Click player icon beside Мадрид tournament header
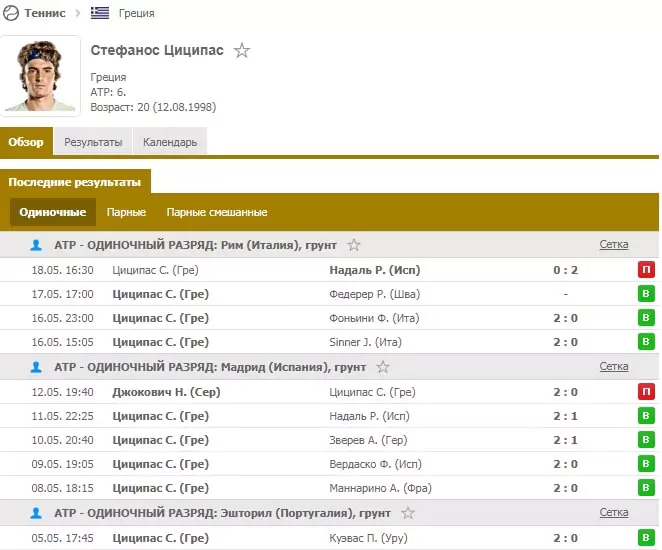 [36, 367]
